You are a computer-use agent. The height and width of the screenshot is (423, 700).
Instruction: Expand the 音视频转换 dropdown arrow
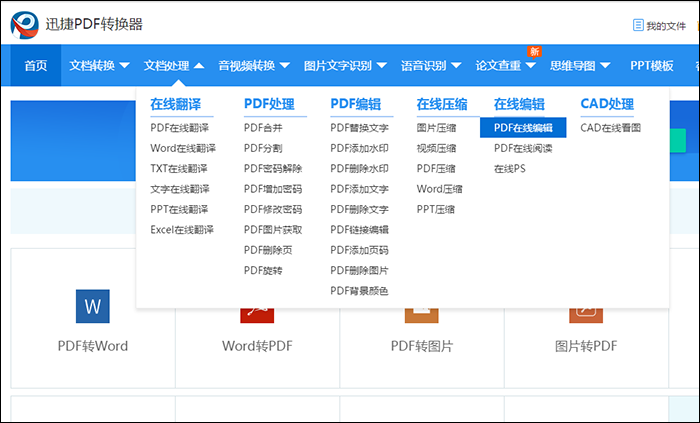tap(284, 66)
